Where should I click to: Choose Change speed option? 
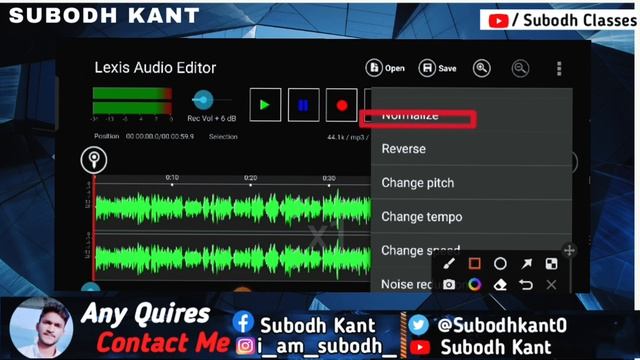click(x=420, y=250)
